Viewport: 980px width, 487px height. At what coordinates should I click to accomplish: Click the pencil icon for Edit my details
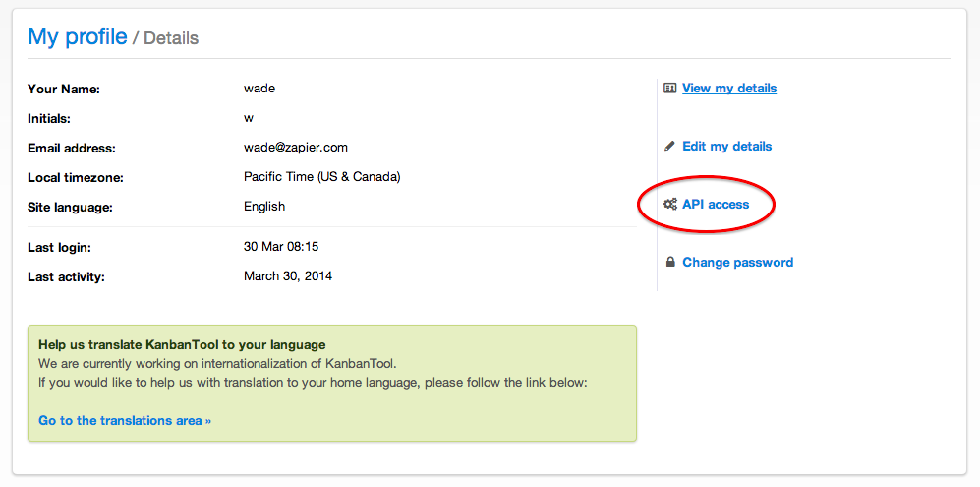[x=670, y=147]
